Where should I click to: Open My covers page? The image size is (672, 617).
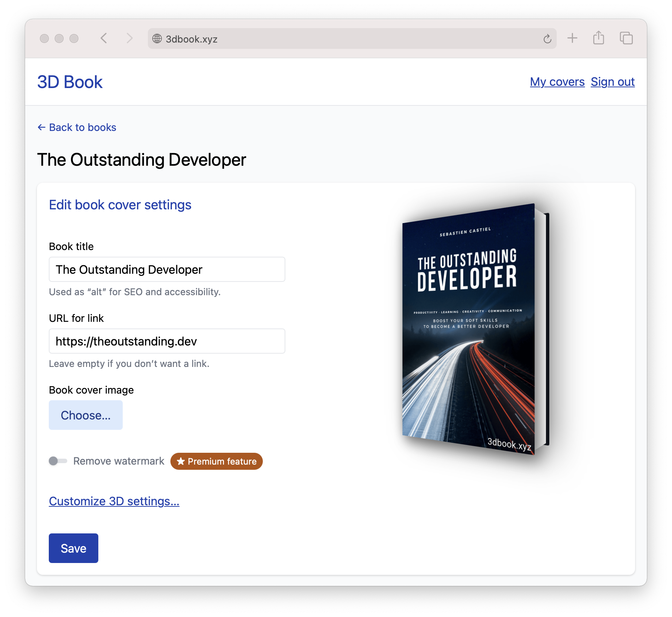(x=557, y=82)
